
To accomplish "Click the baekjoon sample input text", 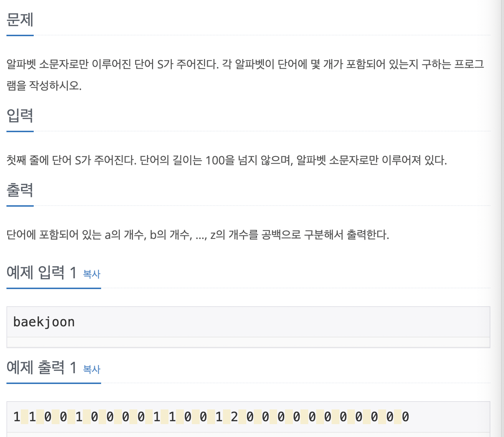I will 44,322.
